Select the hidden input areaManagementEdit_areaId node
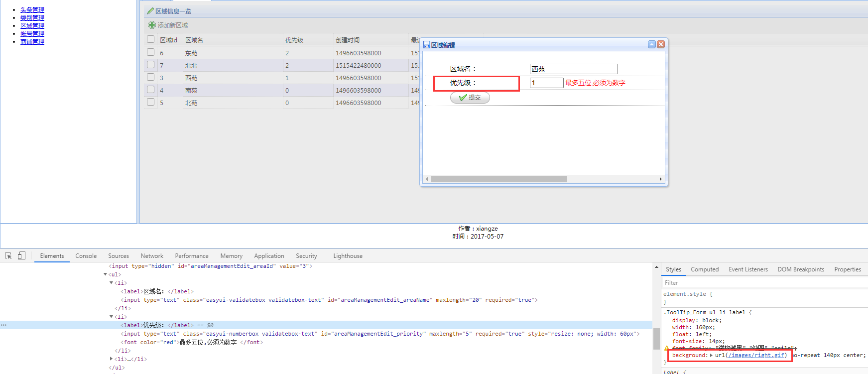The width and height of the screenshot is (868, 374). pyautogui.click(x=211, y=266)
